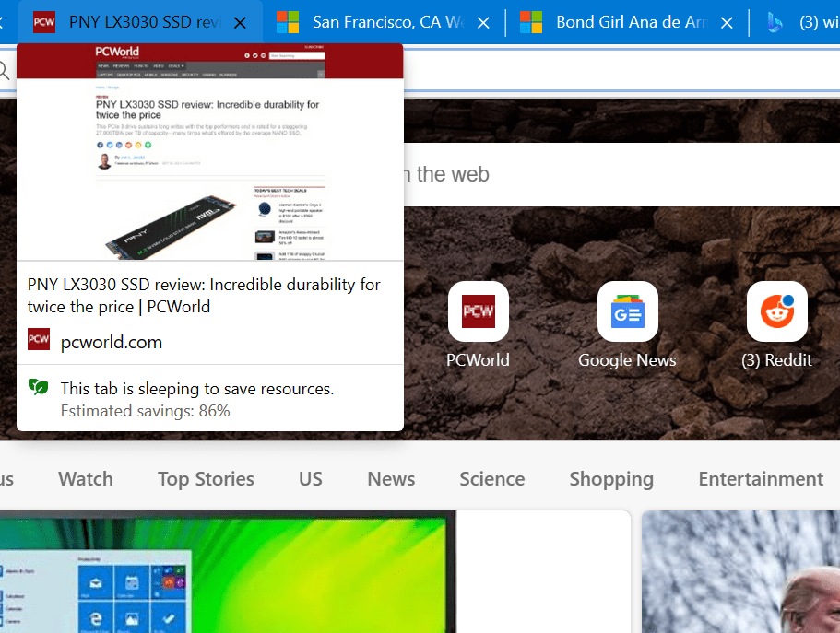Click the Microsoft logo favicon on the Bond Girl tab
Image resolution: width=840 pixels, height=633 pixels.
[531, 22]
